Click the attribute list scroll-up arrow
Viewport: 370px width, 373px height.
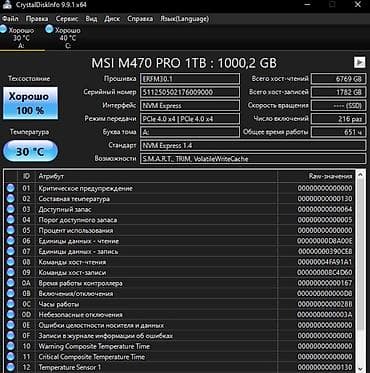click(360, 175)
